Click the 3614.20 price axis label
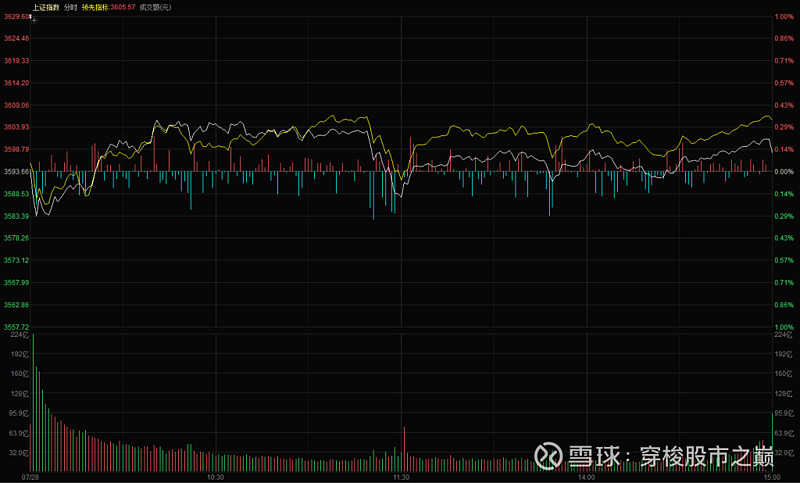800x483 pixels. (x=16, y=83)
